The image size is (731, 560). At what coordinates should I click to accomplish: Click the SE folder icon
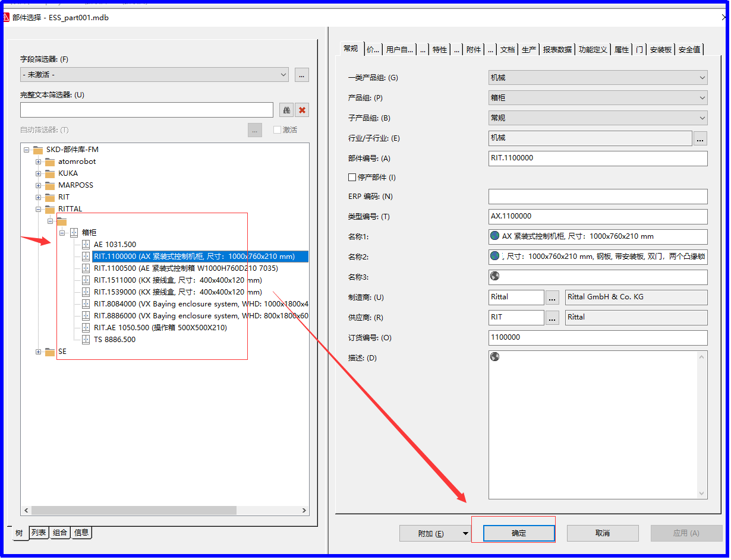pyautogui.click(x=50, y=352)
